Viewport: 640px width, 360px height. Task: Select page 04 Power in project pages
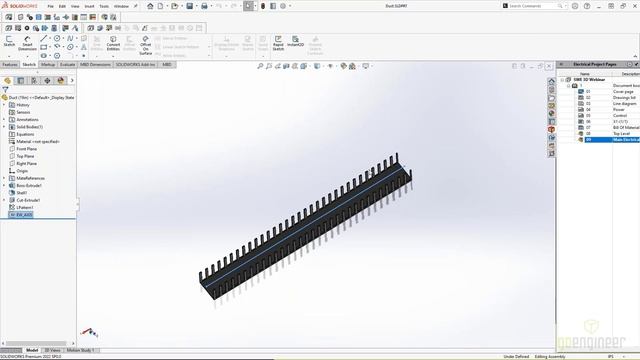click(x=608, y=109)
